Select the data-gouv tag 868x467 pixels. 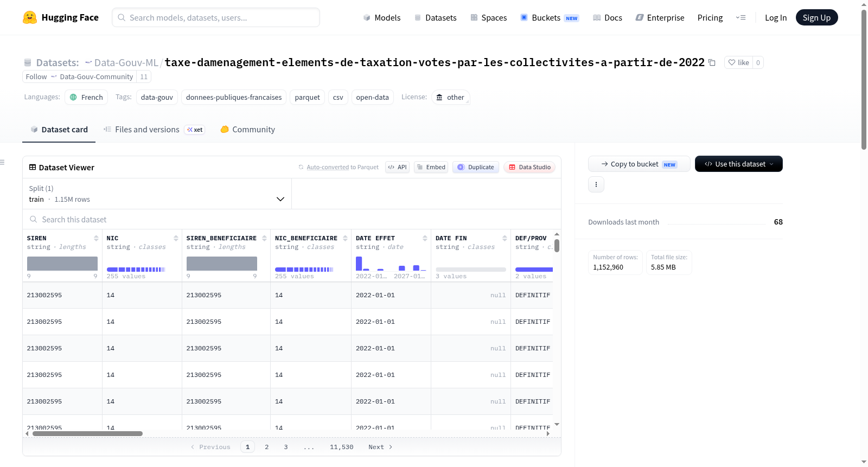click(157, 97)
